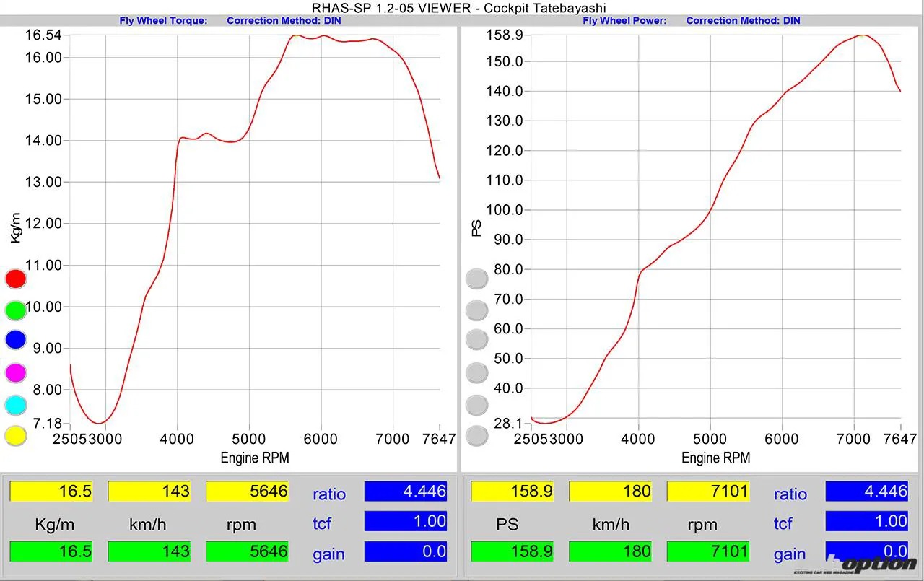Enable the second gray circle beside power graph
Viewport: 924px width, 581px height.
tap(476, 310)
